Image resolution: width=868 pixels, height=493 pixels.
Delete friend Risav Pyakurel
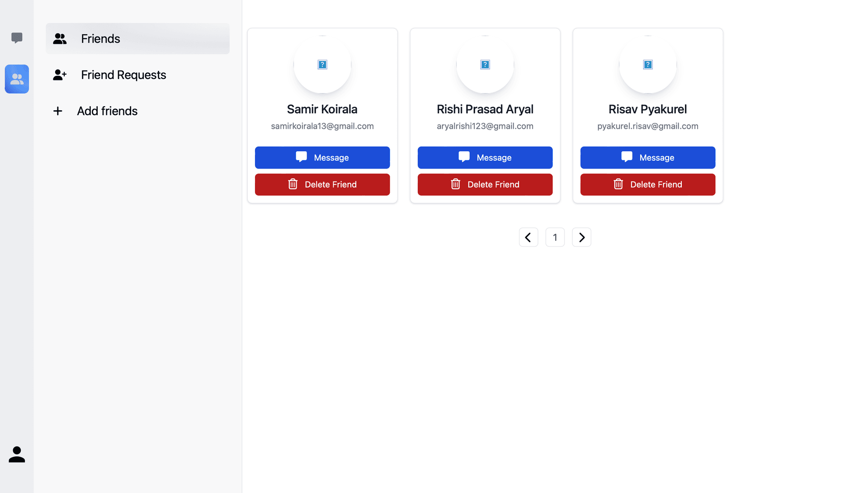[648, 184]
